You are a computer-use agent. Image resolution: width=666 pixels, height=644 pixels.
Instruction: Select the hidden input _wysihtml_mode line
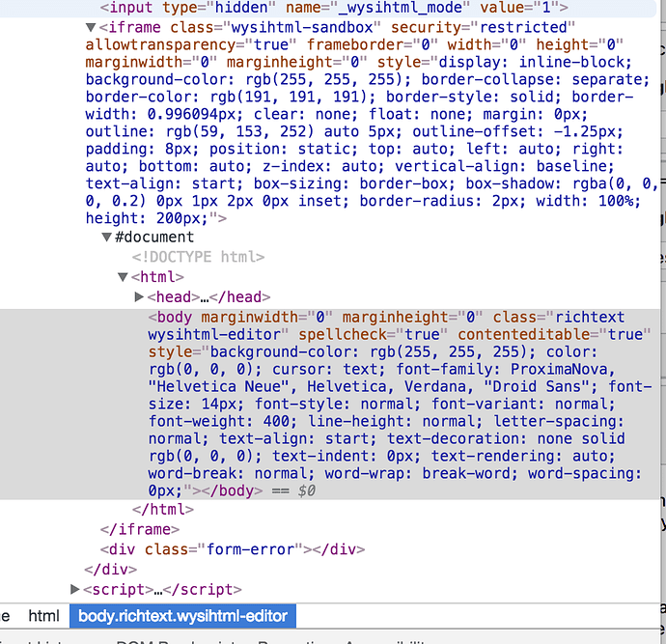[x=334, y=8]
